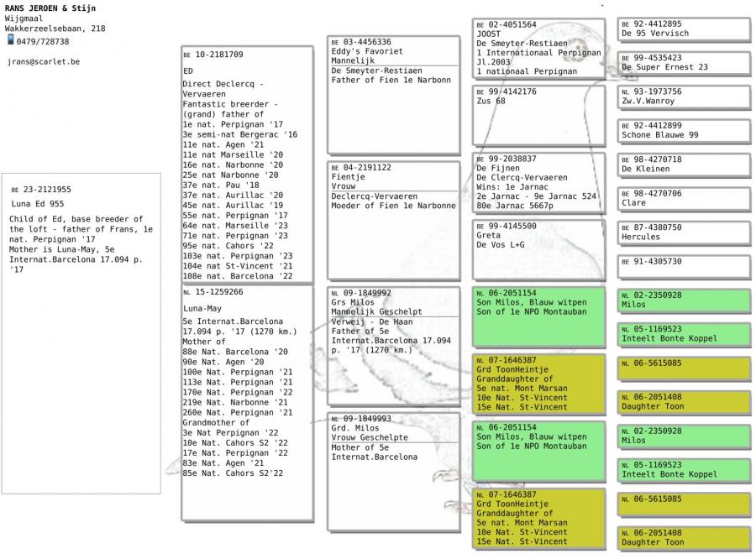
Task: Click the Eddy's Favoriet pedigree box
Action: 393,94
